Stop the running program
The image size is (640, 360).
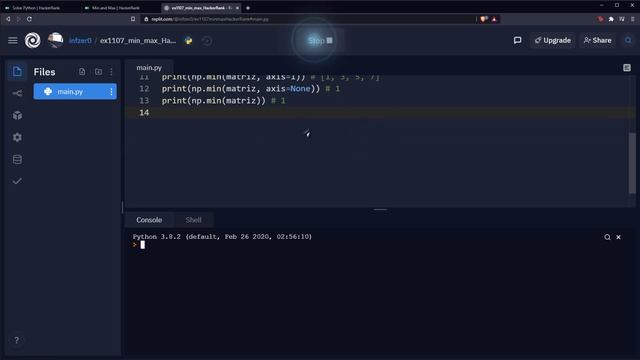coord(320,40)
